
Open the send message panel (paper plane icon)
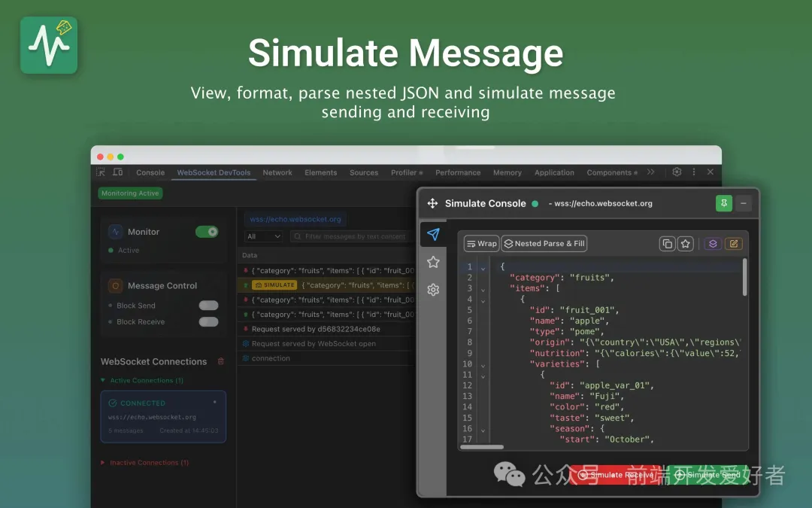pyautogui.click(x=433, y=234)
